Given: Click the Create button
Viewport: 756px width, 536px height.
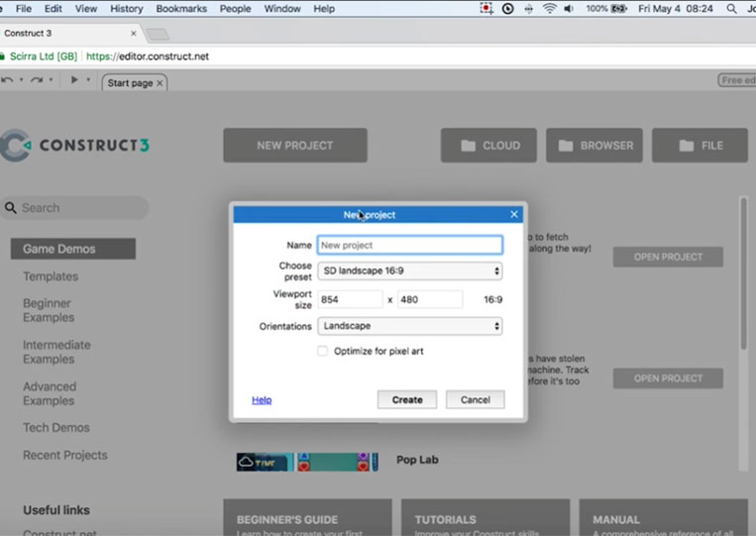Looking at the screenshot, I should pos(407,399).
